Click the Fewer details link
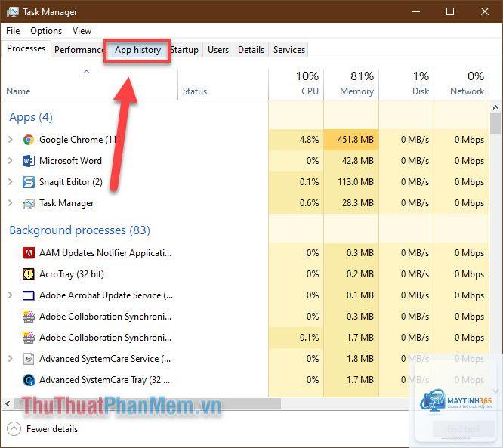 tap(52, 429)
